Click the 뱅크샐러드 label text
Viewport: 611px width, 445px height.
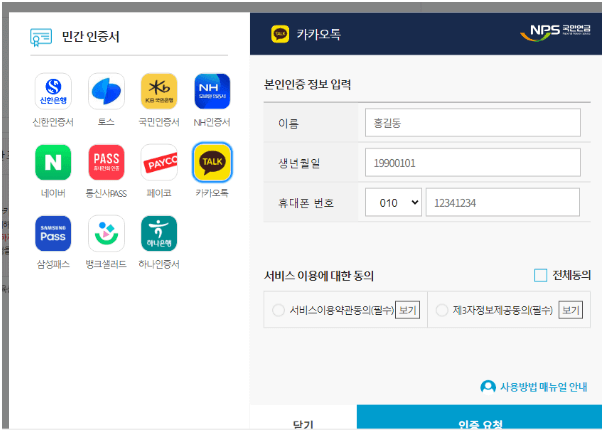tap(106, 264)
